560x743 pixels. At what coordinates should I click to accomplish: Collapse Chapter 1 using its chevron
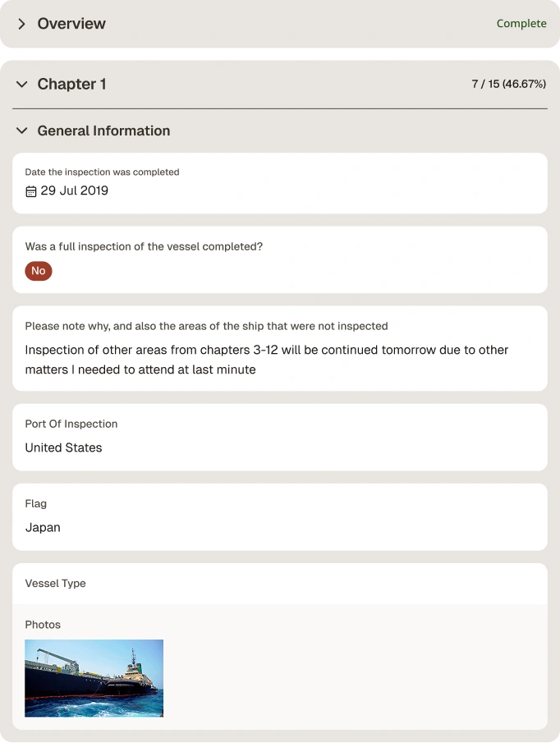pyautogui.click(x=21, y=85)
